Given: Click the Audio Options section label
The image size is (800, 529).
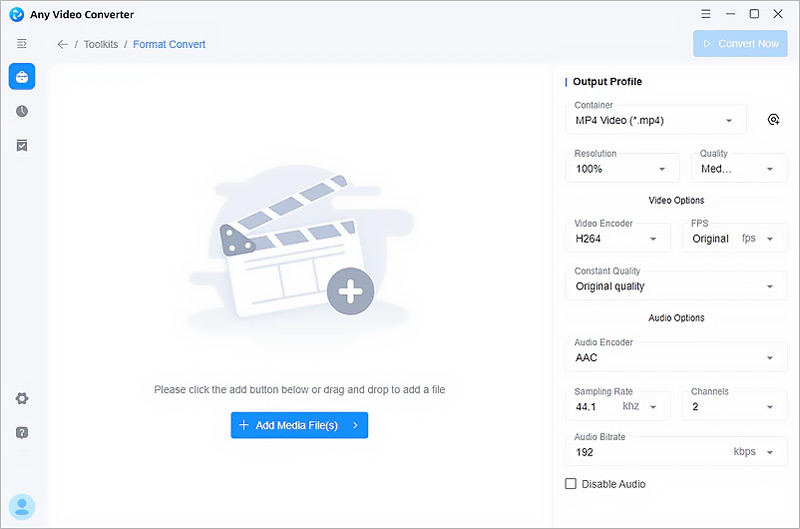Looking at the screenshot, I should (x=676, y=317).
